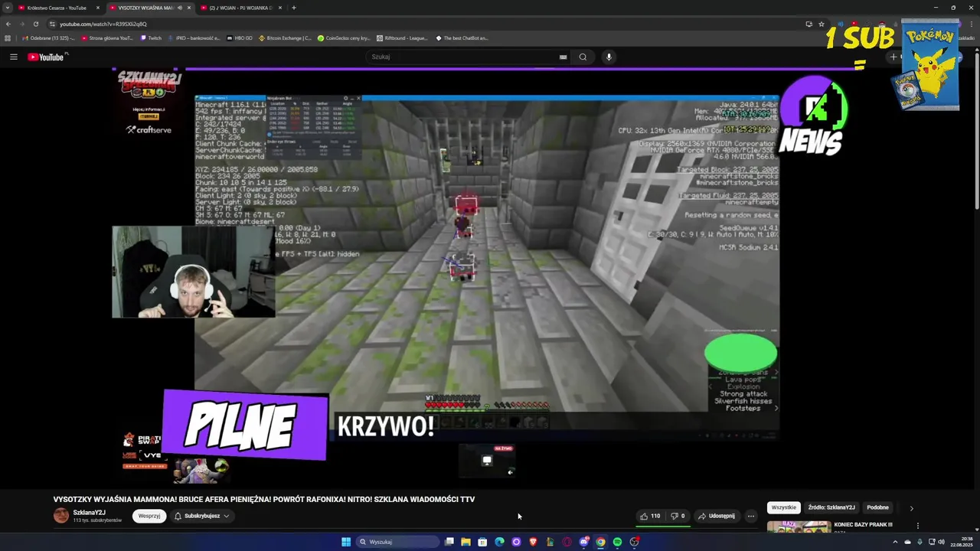
Task: Click the Wesprzyj support button
Action: click(149, 516)
